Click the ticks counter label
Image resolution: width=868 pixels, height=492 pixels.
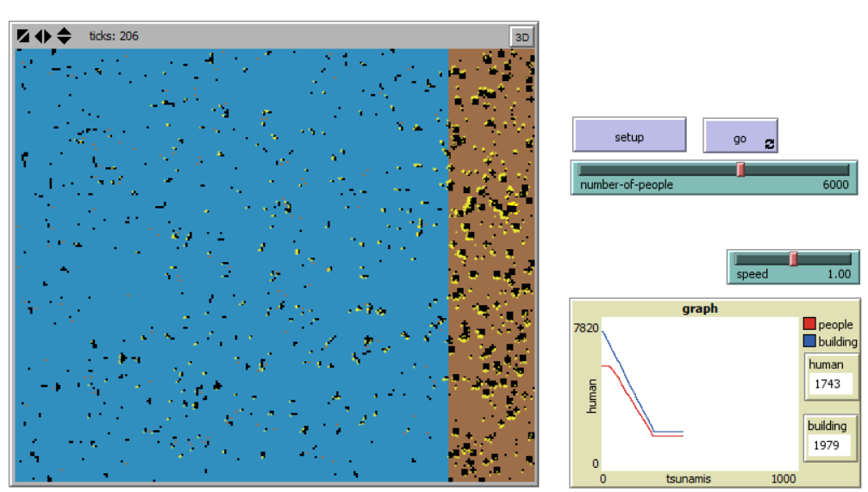click(114, 36)
